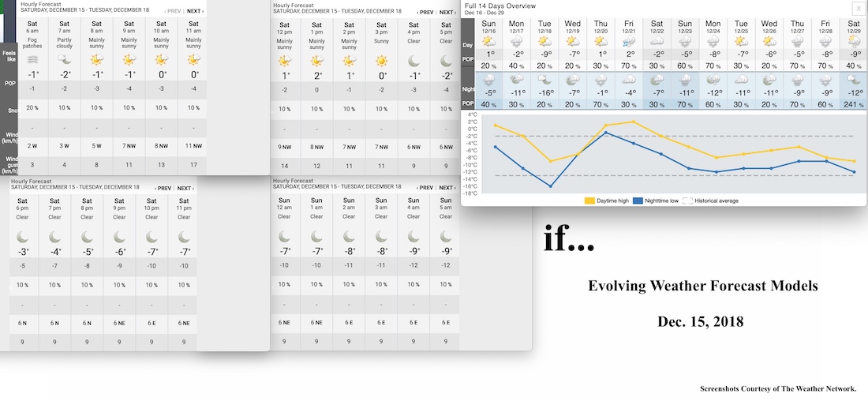Click the -9° temperature at Sun 5 am
868x401 pixels.
446,252
